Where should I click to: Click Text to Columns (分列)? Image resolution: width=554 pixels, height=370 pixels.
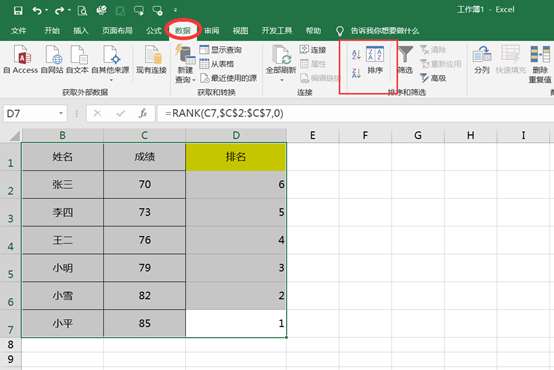[482, 59]
